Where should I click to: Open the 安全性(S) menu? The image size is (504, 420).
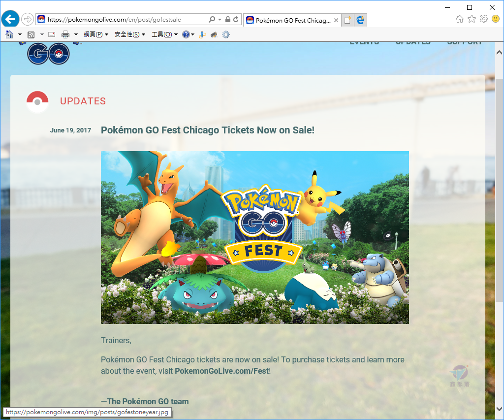130,34
